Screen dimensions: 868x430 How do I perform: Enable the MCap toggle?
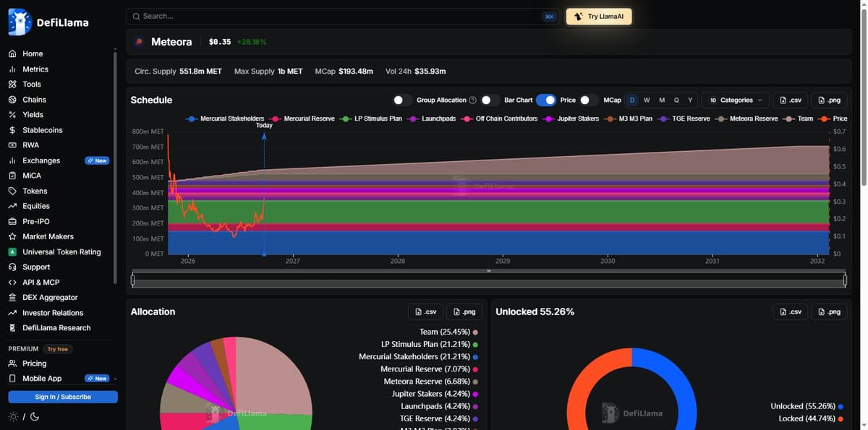590,100
